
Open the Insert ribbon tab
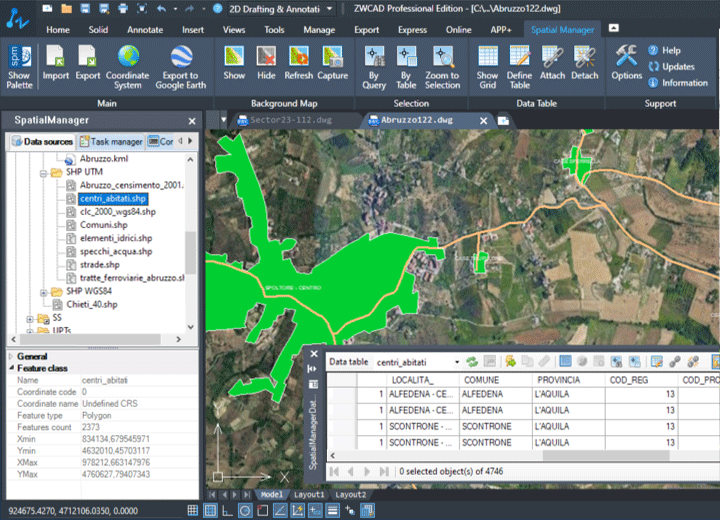click(x=193, y=30)
